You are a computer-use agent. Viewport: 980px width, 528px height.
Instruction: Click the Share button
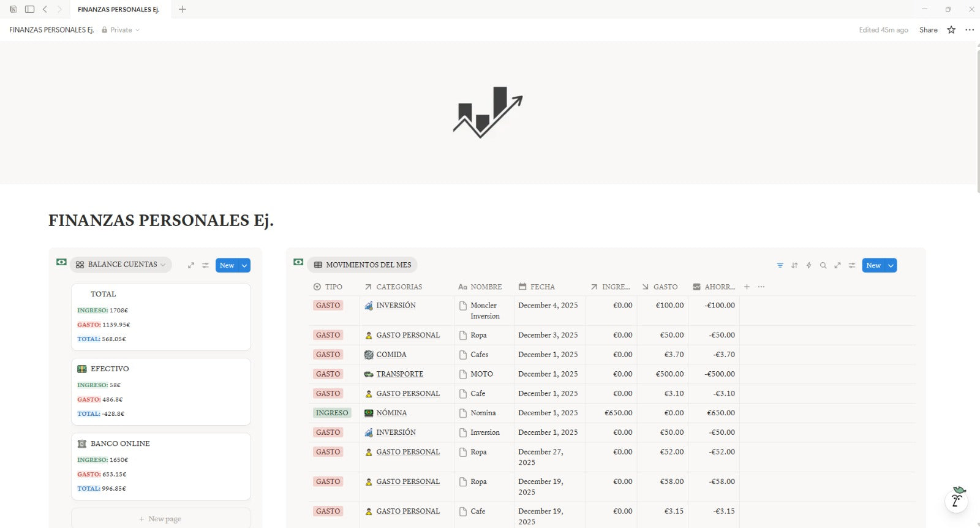tap(928, 29)
